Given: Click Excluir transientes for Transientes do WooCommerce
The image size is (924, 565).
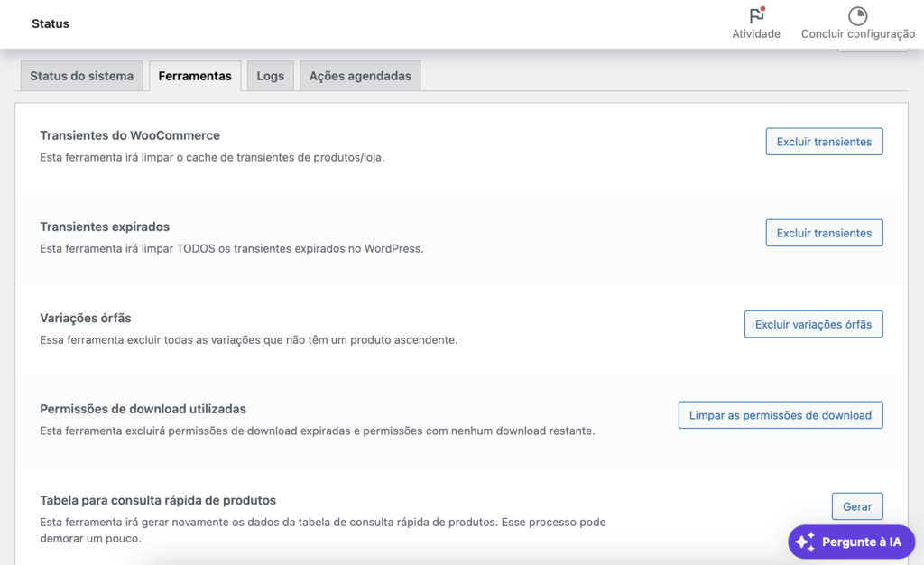Looking at the screenshot, I should pyautogui.click(x=824, y=141).
